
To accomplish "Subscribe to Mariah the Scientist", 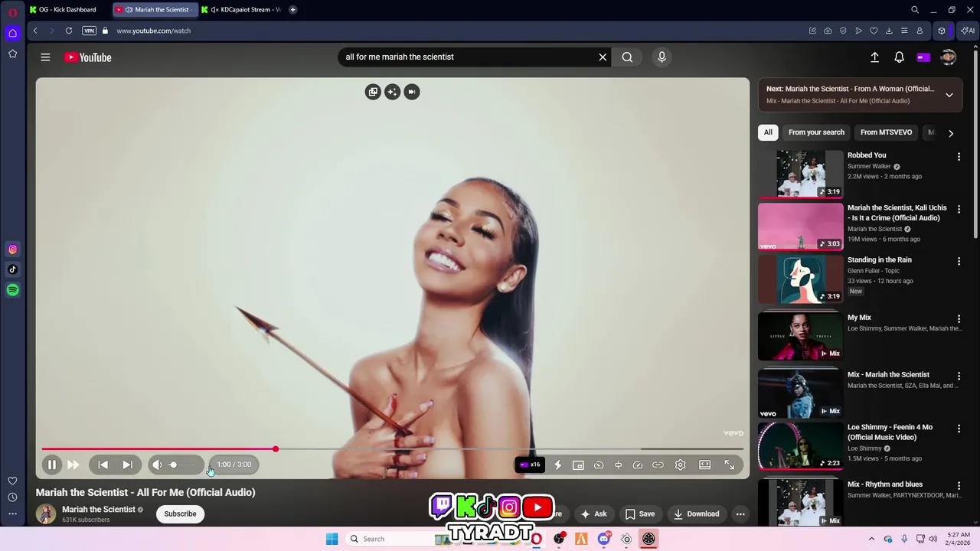I will (180, 514).
